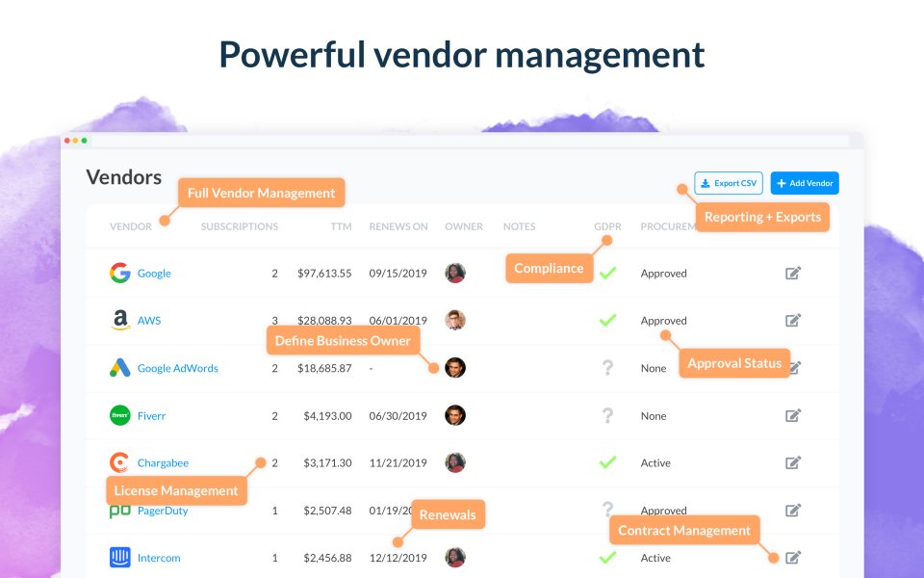Click the Chargebee logo icon
The height and width of the screenshot is (578, 924).
pos(119,462)
